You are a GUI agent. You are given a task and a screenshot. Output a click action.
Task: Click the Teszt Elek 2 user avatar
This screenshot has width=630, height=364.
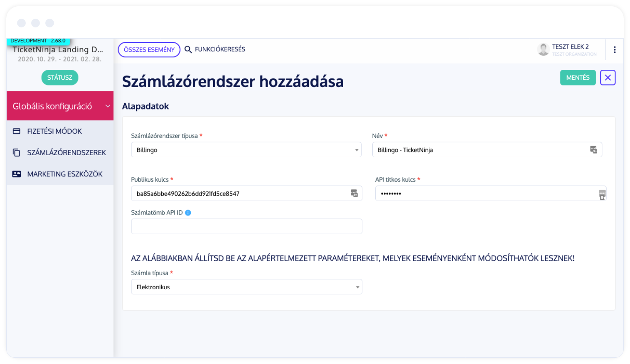pyautogui.click(x=543, y=49)
